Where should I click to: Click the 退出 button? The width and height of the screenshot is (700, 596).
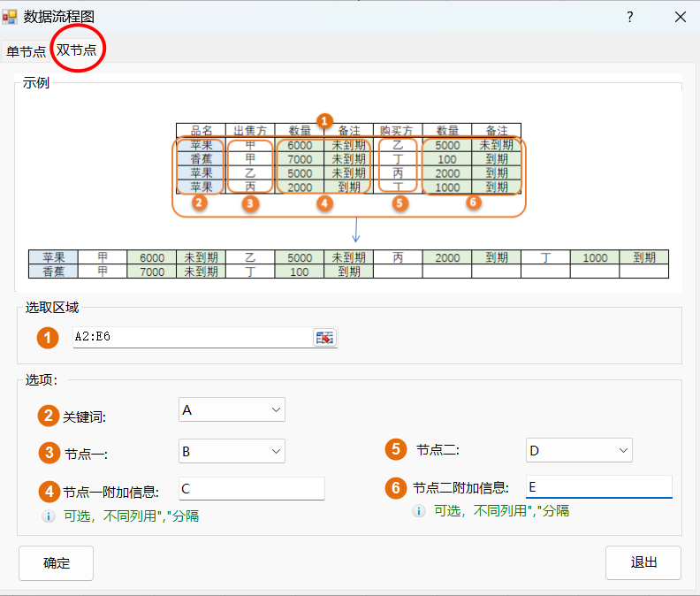pos(643,562)
